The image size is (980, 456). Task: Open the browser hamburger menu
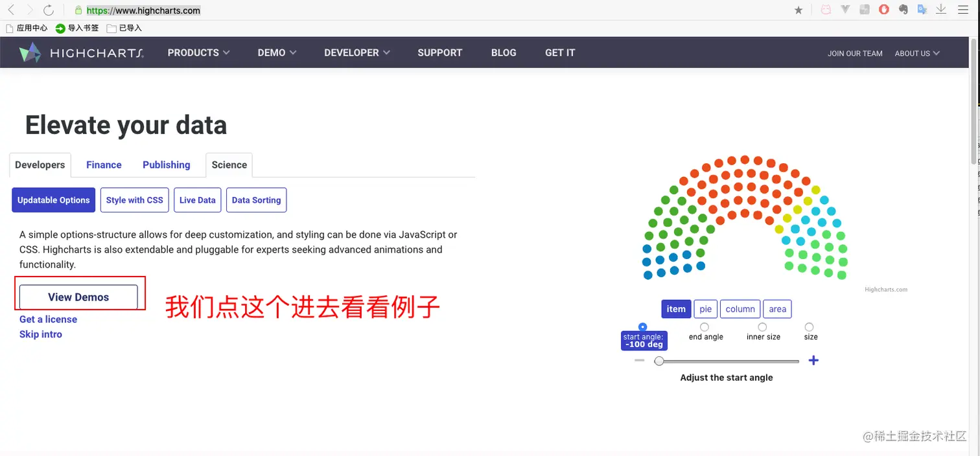pos(962,10)
